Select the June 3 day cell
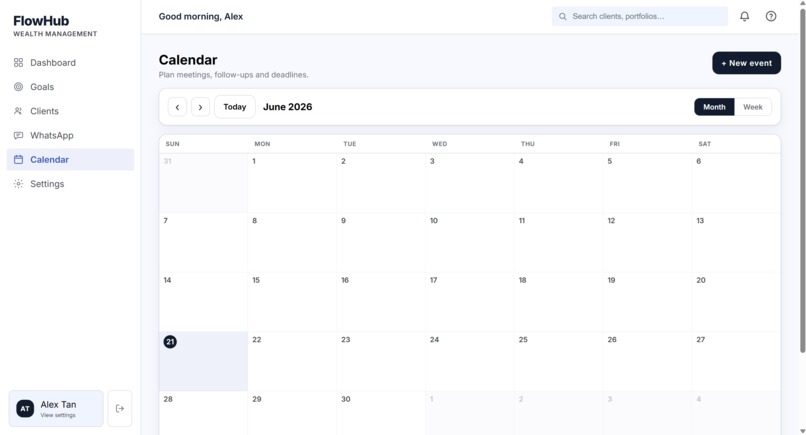 [470, 183]
